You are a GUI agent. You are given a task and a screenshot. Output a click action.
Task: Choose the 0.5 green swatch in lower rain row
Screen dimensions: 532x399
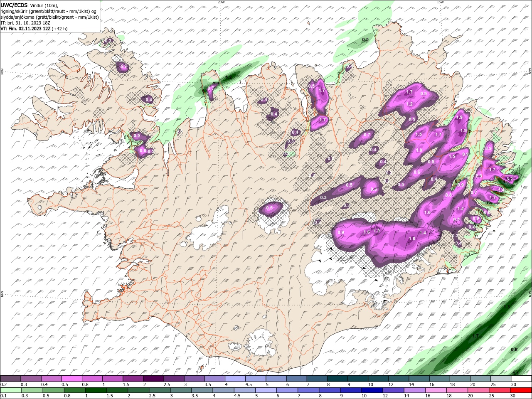click(x=53, y=390)
